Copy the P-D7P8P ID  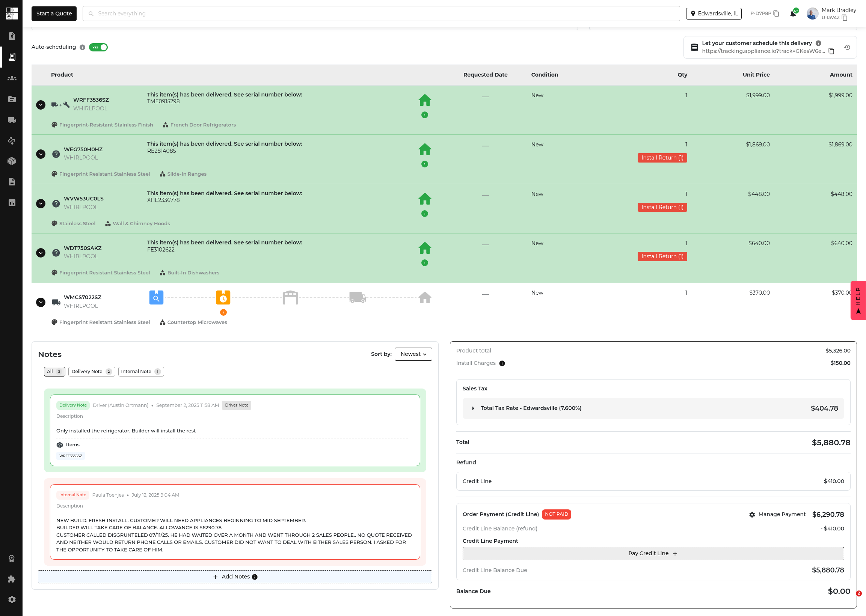(x=777, y=14)
